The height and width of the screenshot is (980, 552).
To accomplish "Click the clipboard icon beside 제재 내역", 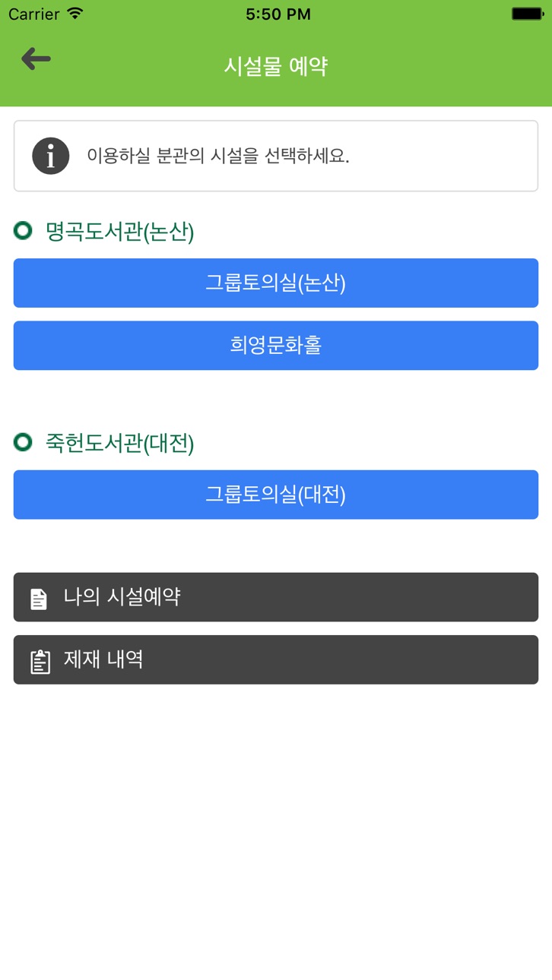I will click(x=40, y=661).
